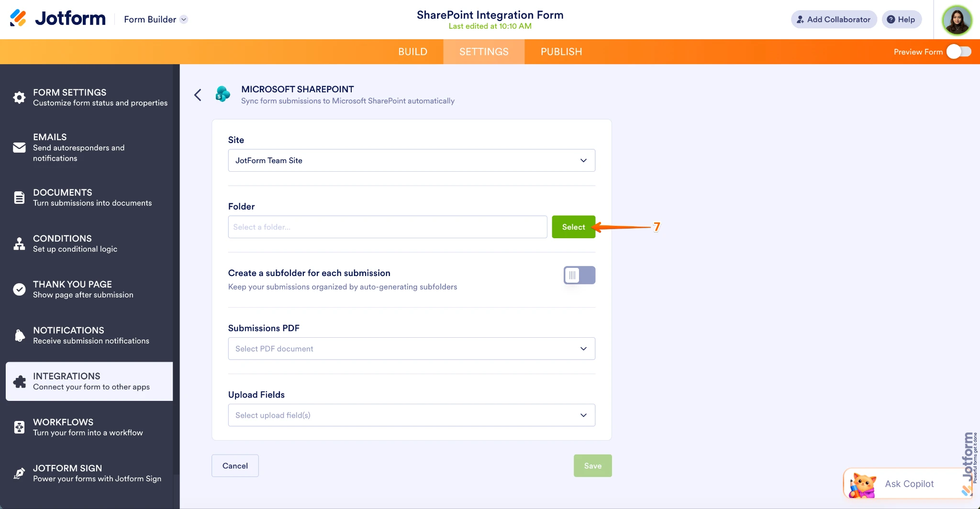Click the Jotform Sign pen icon
The height and width of the screenshot is (509, 980).
(x=19, y=473)
